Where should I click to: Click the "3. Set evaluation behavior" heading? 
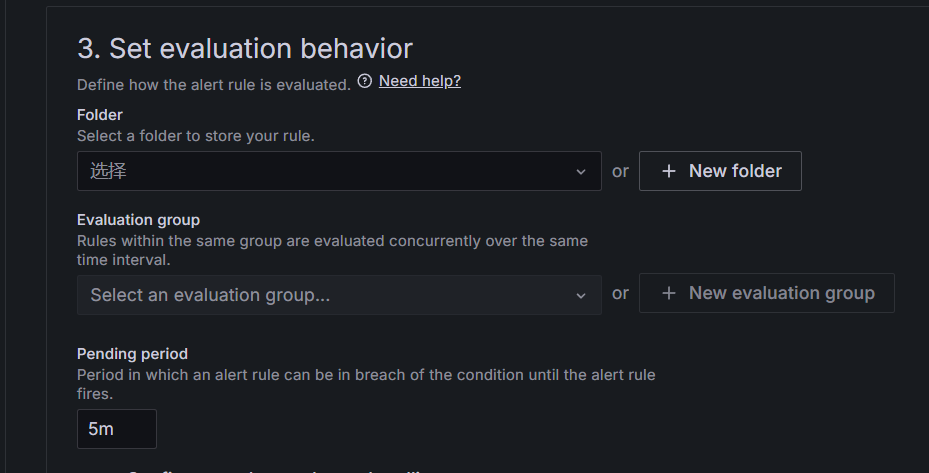pos(245,48)
